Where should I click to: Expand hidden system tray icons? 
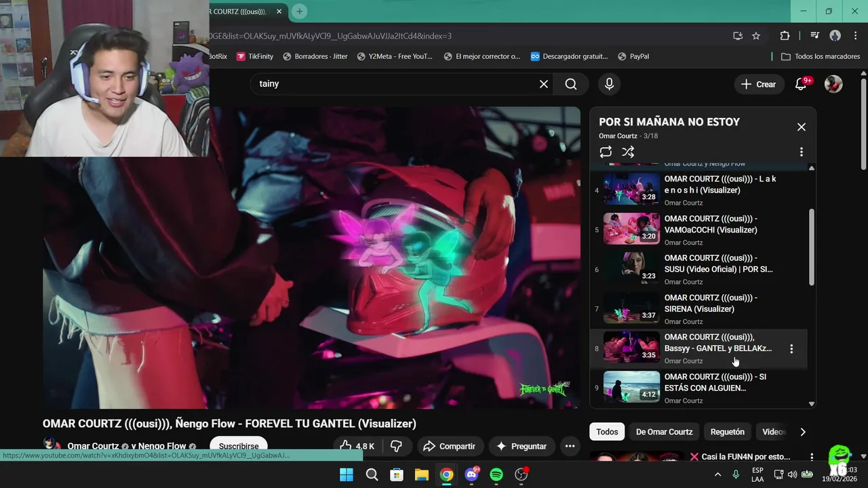click(717, 474)
